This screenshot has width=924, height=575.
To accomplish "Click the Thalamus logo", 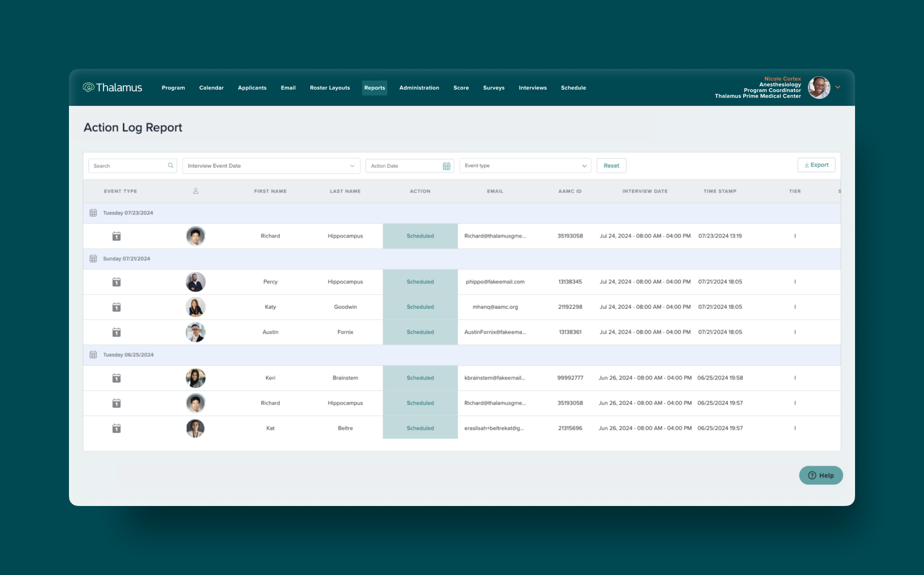I will coord(113,87).
